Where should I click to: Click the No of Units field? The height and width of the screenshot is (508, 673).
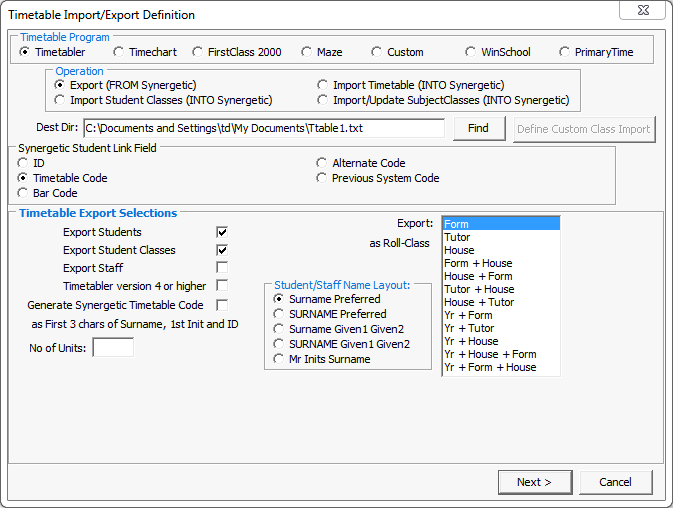pos(113,348)
